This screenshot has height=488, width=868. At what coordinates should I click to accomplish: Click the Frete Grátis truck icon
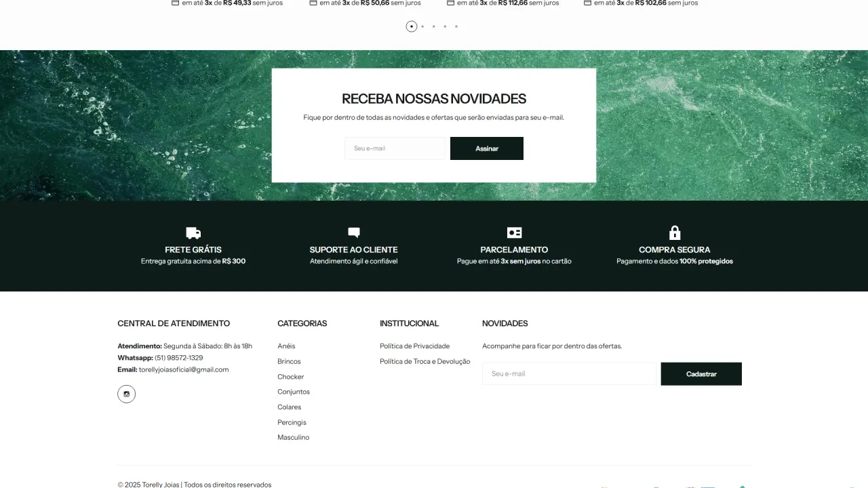pos(193,233)
